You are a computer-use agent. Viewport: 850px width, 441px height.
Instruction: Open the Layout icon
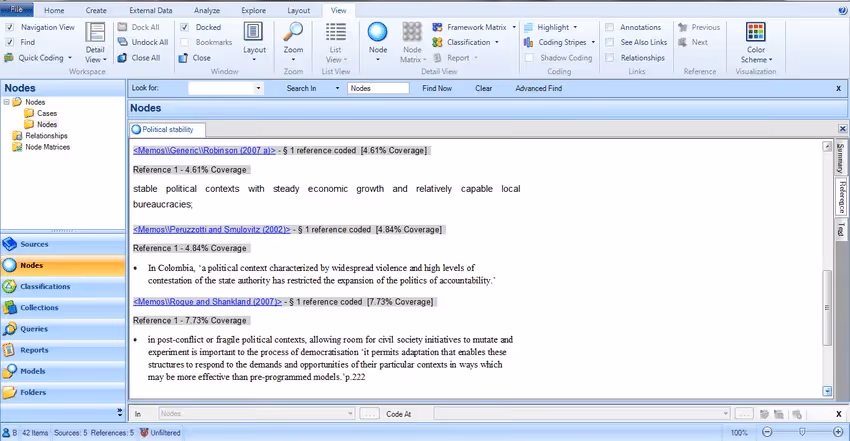(x=253, y=32)
